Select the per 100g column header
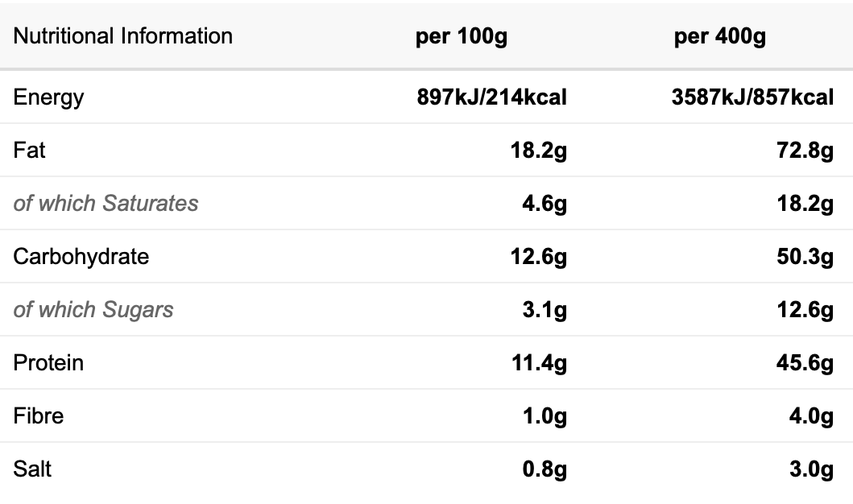 462,37
